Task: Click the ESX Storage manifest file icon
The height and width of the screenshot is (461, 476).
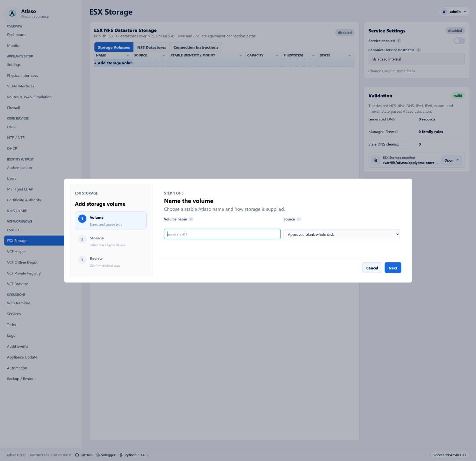Action: pos(375,160)
